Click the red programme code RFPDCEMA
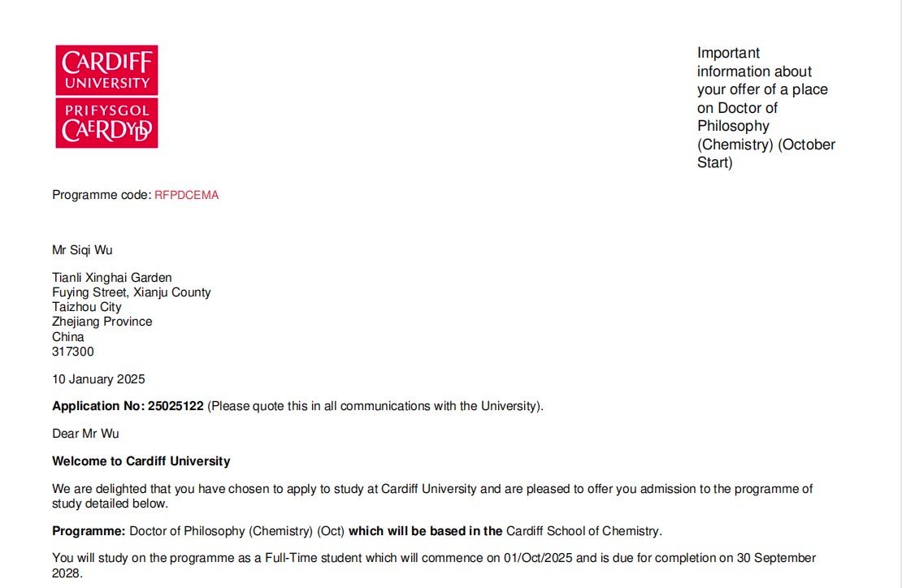 click(186, 195)
